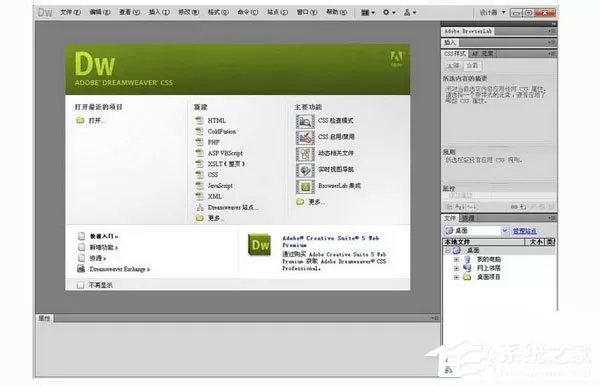This screenshot has height=386, width=600.
Task: Click the Dreamweaver Site icon in the create list
Action: point(200,208)
